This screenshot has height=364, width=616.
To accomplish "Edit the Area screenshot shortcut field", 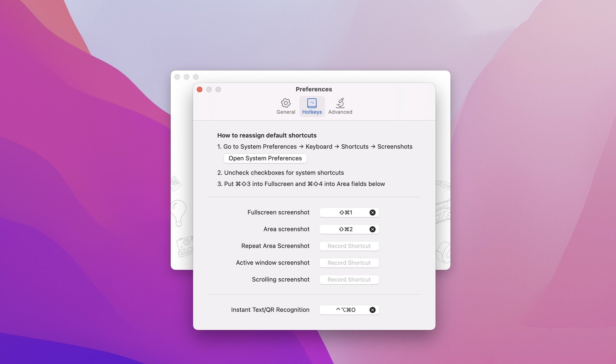I will [349, 229].
